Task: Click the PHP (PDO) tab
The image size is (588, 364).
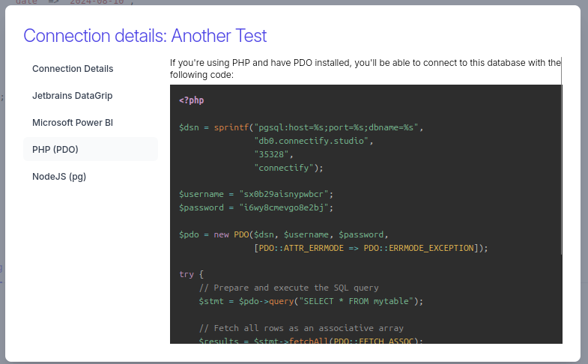Action: [x=55, y=149]
